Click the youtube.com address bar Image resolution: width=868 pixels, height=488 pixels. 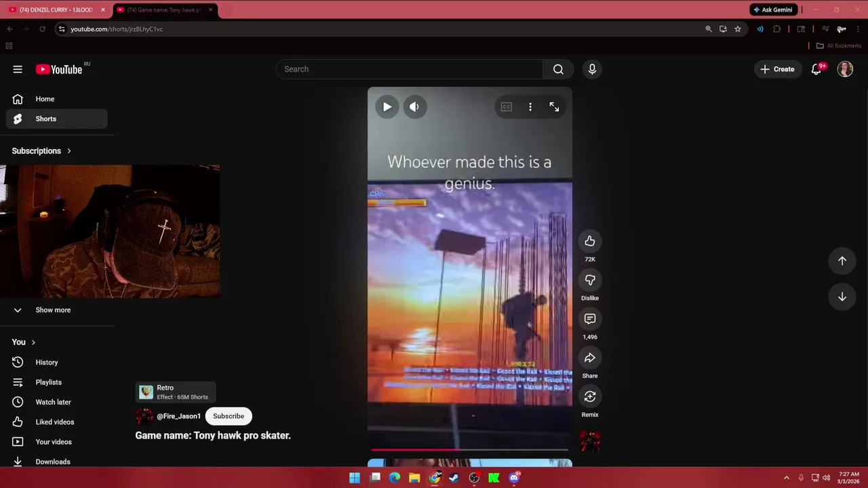[x=380, y=29]
